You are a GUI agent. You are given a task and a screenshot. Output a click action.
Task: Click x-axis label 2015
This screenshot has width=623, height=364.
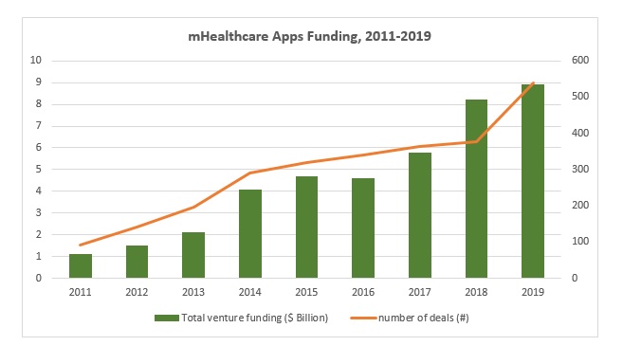pyautogui.click(x=306, y=292)
